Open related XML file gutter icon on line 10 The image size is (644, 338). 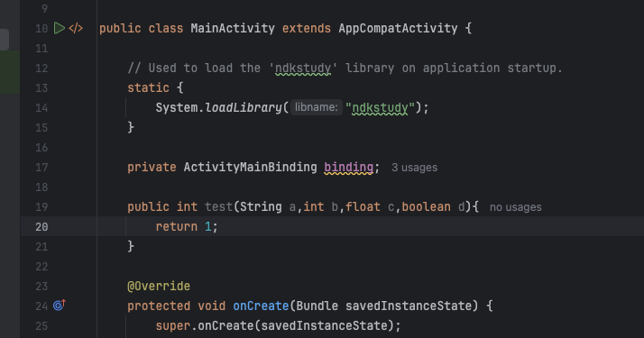(76, 28)
